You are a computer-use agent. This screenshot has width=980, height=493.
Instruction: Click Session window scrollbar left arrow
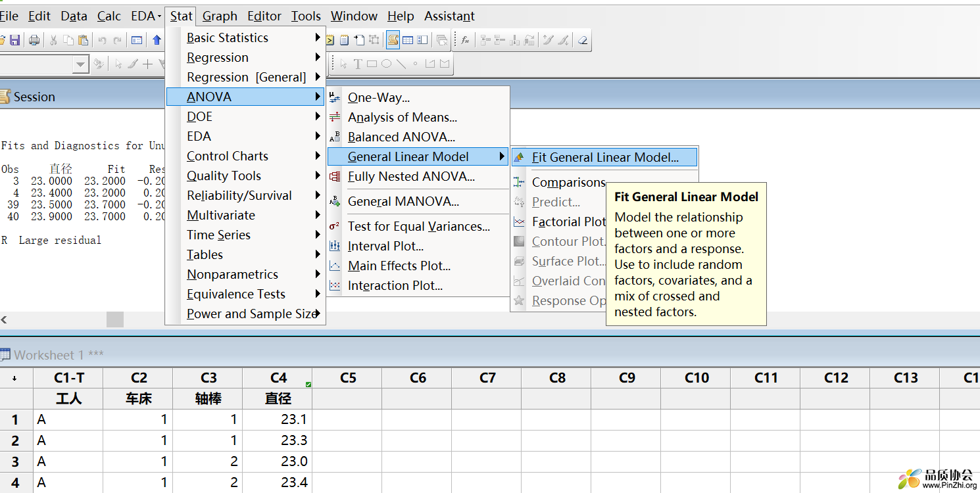[5, 319]
